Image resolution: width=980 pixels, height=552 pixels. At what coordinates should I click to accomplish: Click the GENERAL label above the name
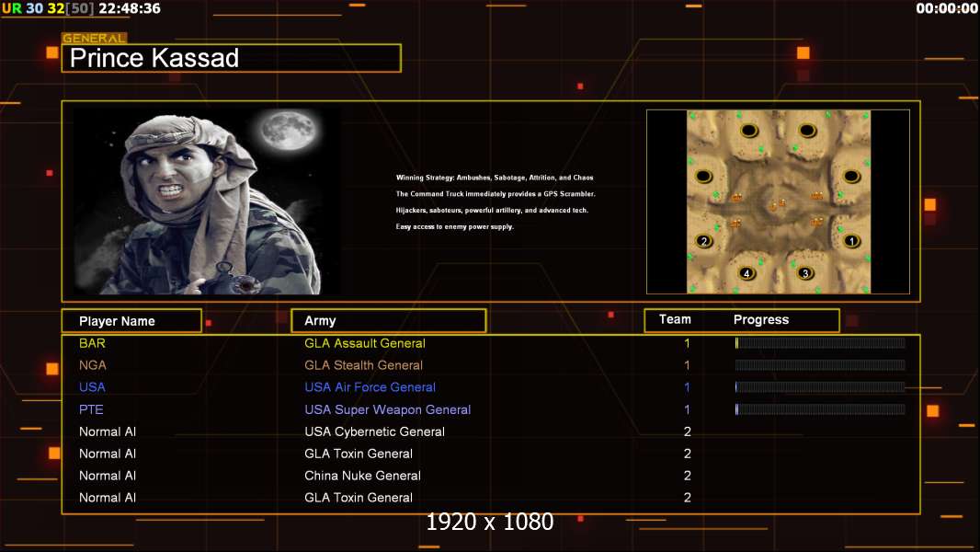tap(95, 38)
